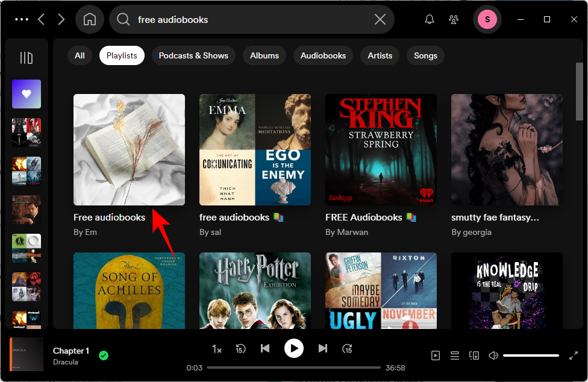Image resolution: width=588 pixels, height=382 pixels.
Task: Skip back 15 seconds
Action: [240, 348]
